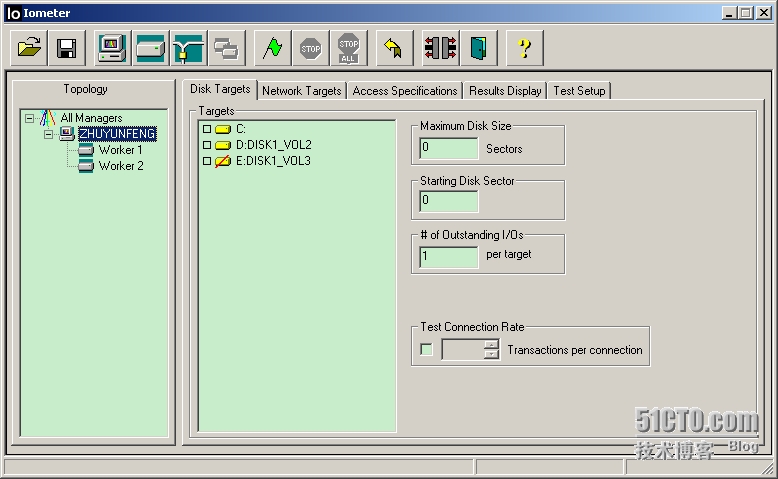Exit Iometer door icon
778x479 pixels.
(x=479, y=48)
